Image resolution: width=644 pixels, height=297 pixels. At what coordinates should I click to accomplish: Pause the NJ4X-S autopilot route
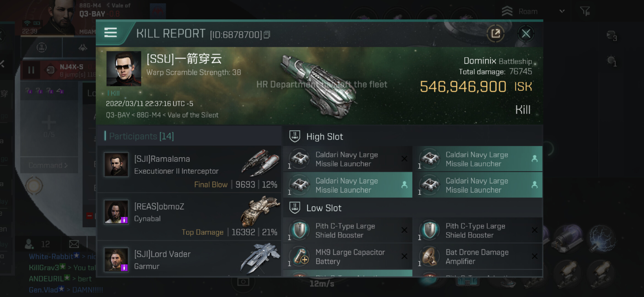[x=31, y=70]
